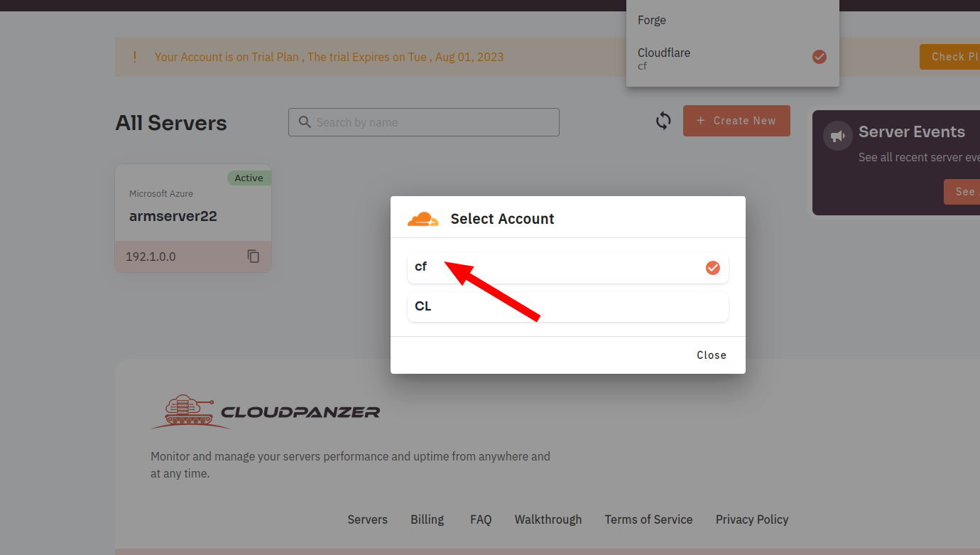Viewport: 980px width, 555px height.
Task: Click the Create New server button
Action: (736, 121)
